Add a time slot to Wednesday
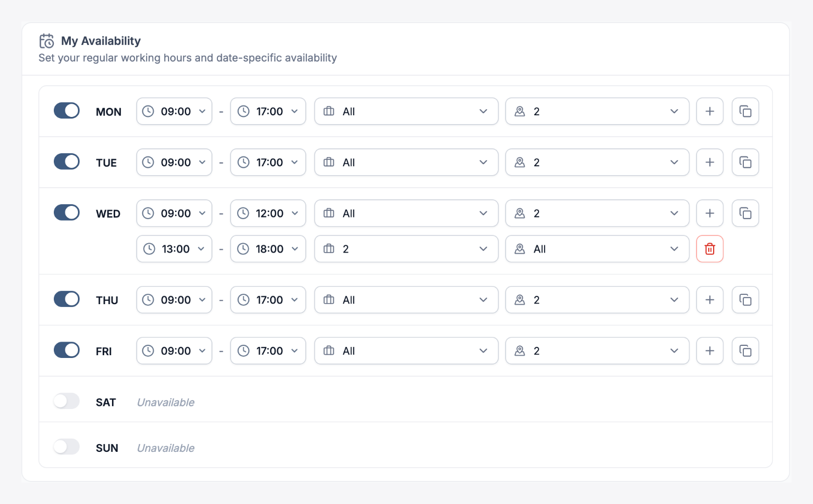 710,214
